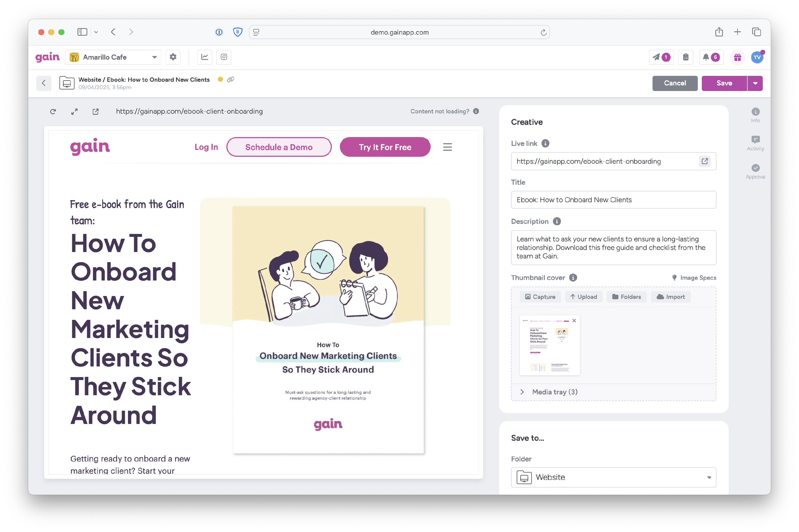Go back in Safari history

tap(113, 32)
